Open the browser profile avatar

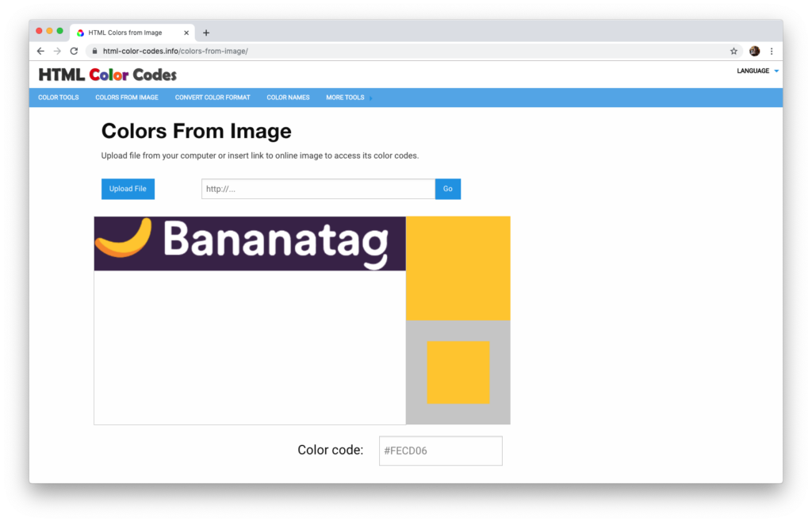coord(754,50)
